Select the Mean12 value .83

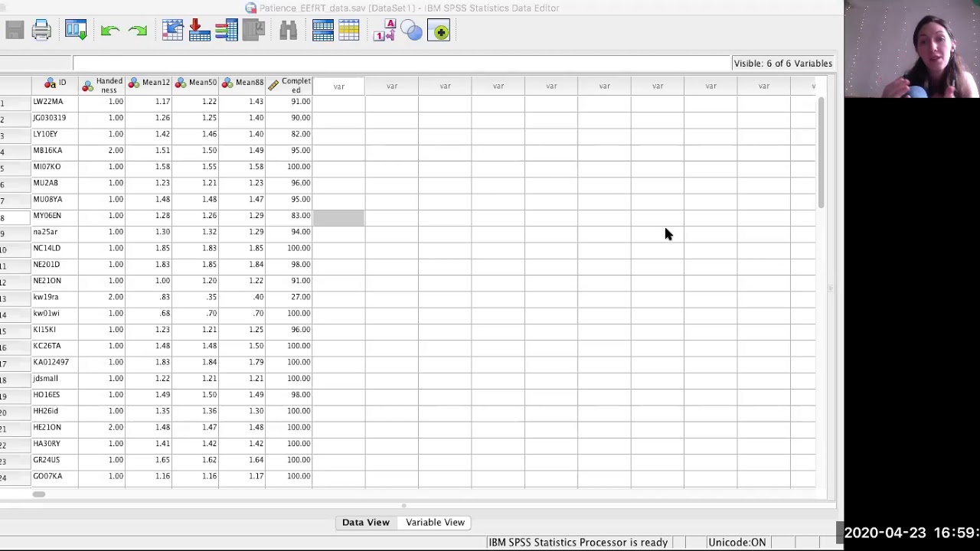pyautogui.click(x=149, y=297)
